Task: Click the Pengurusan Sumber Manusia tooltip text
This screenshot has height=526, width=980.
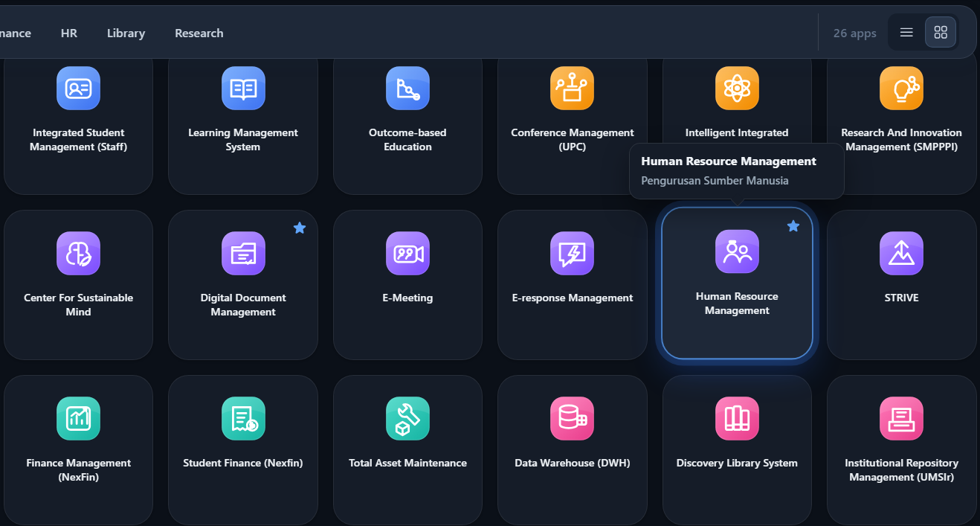Action: [x=715, y=181]
